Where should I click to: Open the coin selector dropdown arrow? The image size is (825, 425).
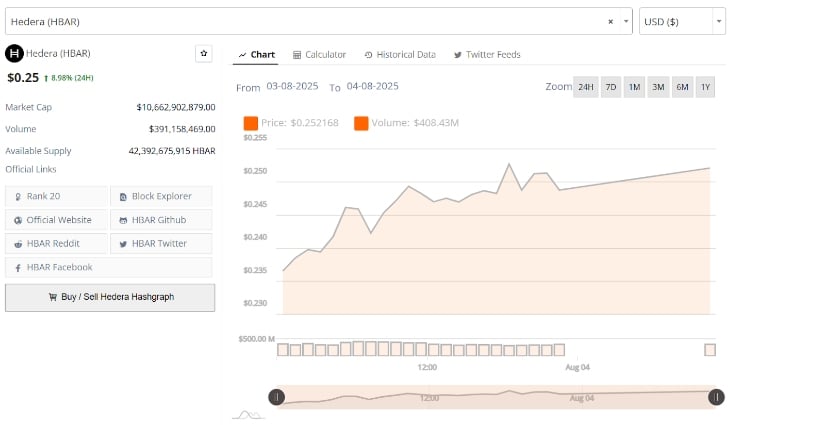(626, 22)
